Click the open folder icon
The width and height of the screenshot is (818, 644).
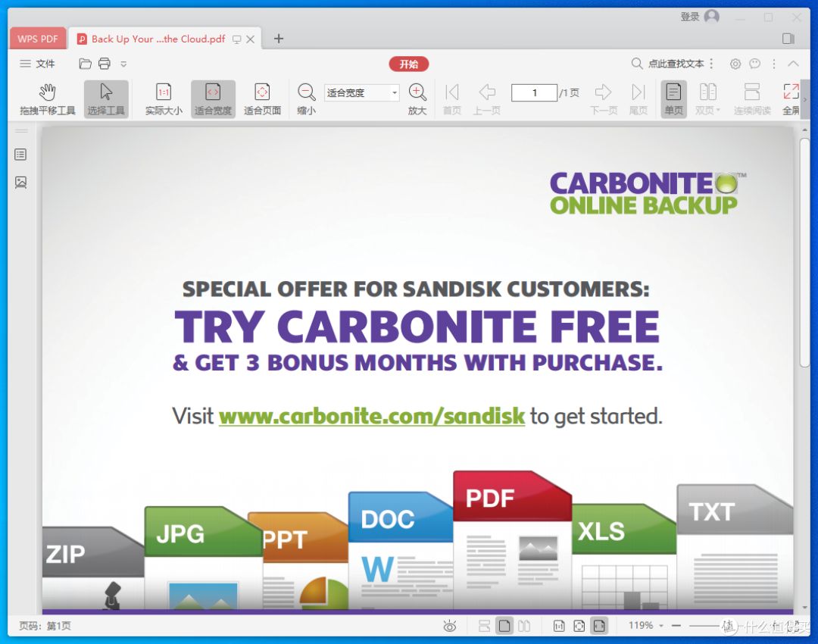click(85, 64)
